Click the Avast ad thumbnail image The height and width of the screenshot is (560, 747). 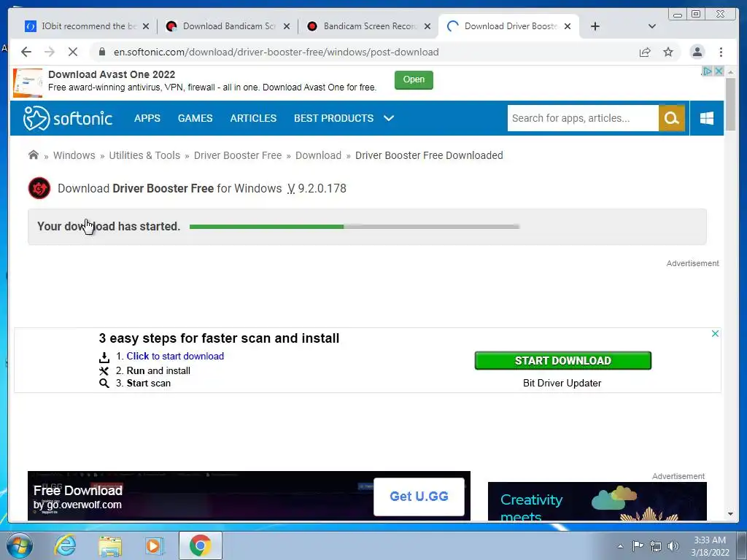pos(28,83)
